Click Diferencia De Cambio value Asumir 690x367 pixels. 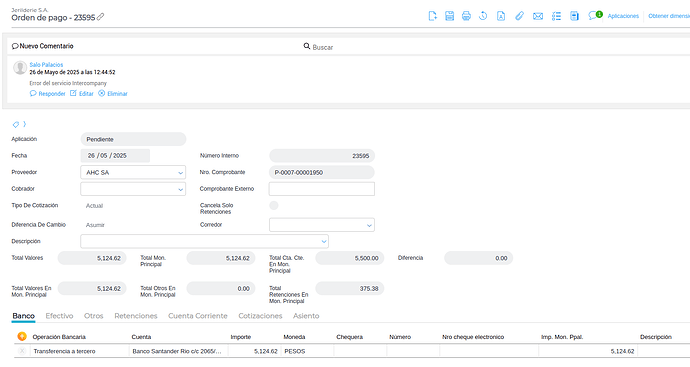pos(95,225)
